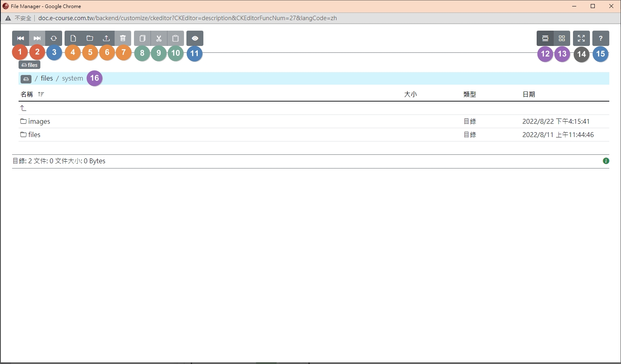This screenshot has height=364, width=621.
Task: Click the trash delete icon
Action: click(123, 38)
